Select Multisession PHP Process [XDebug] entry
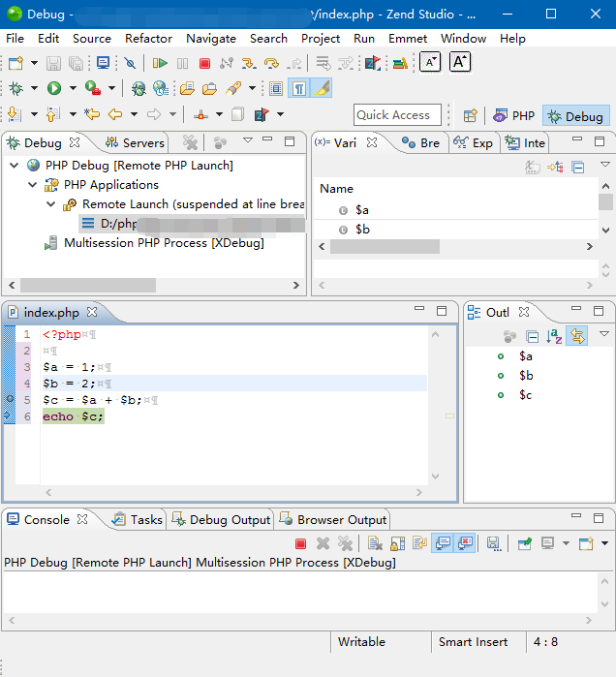Viewport: 616px width, 677px height. coord(164,243)
